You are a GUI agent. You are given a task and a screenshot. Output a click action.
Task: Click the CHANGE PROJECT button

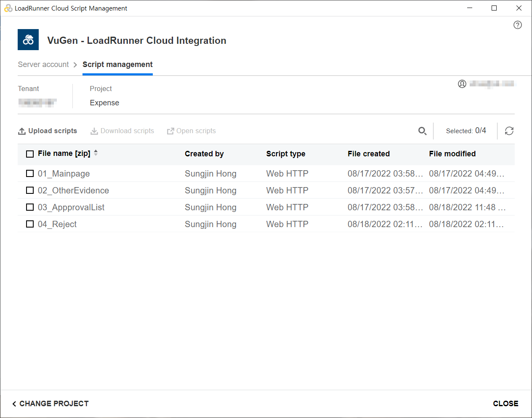(51, 404)
